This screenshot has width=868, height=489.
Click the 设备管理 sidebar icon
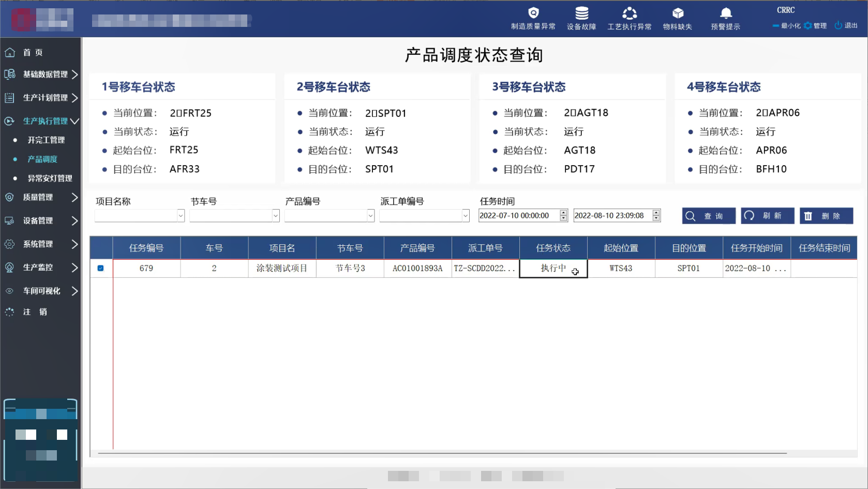point(9,220)
